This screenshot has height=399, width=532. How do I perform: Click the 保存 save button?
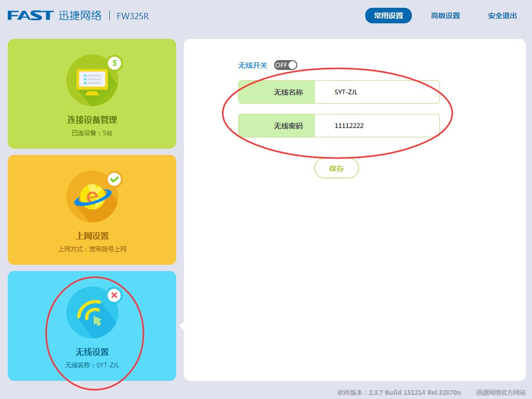337,168
